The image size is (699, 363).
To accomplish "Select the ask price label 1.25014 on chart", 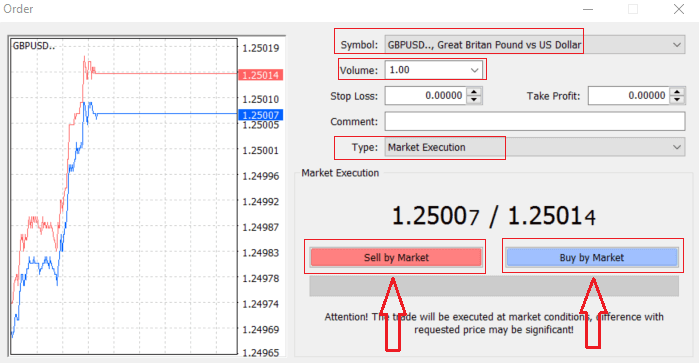I will (x=261, y=75).
